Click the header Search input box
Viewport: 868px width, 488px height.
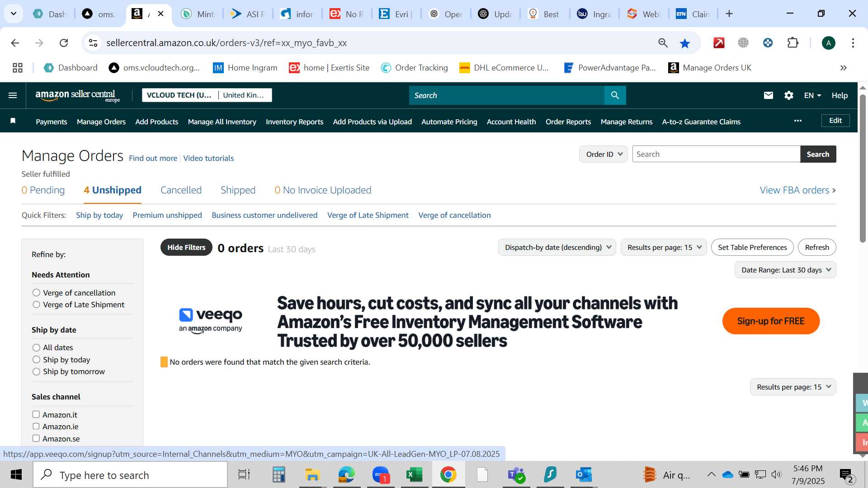(x=506, y=95)
